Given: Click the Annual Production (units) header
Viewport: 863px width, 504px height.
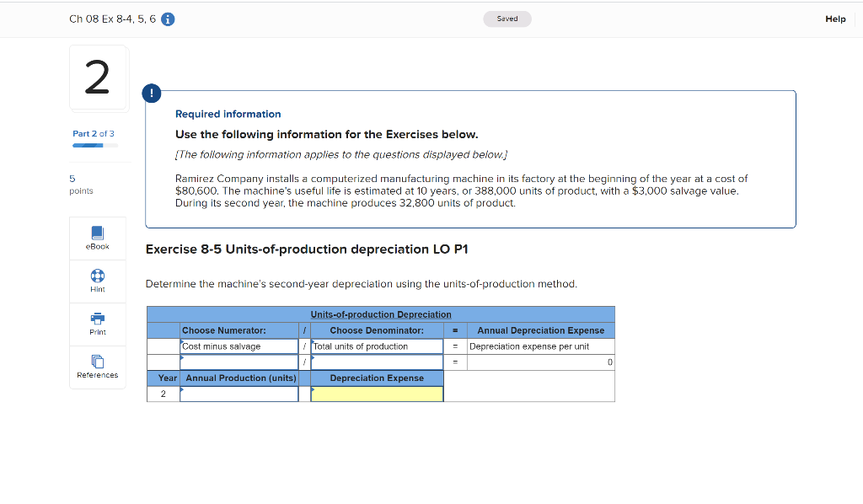Looking at the screenshot, I should 239,378.
